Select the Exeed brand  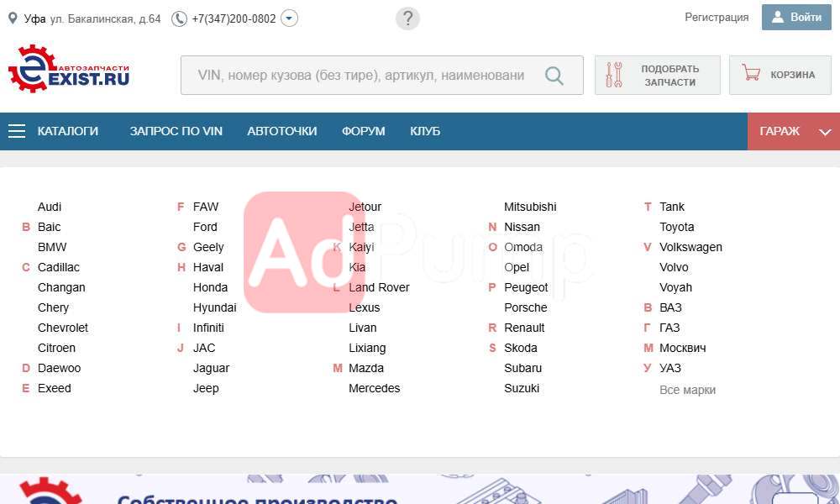click(x=54, y=388)
